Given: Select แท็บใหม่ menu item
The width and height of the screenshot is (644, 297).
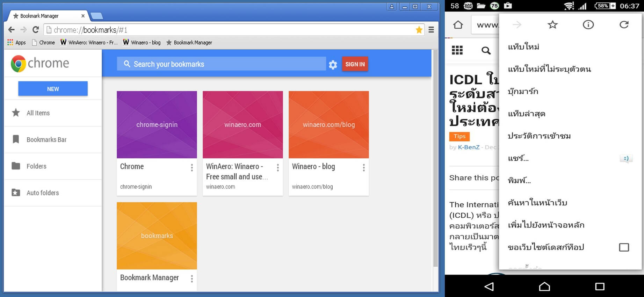Looking at the screenshot, I should (570, 47).
